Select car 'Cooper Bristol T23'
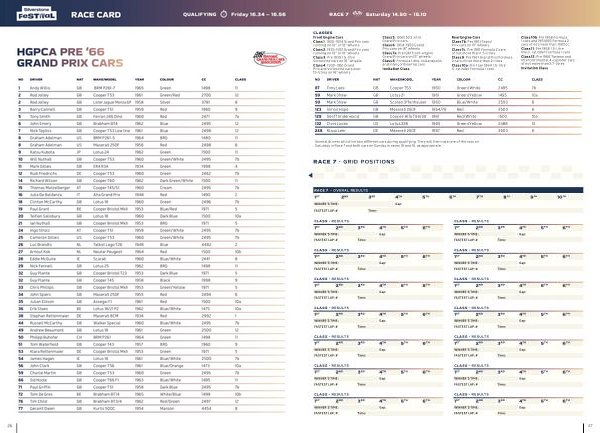 [110, 273]
